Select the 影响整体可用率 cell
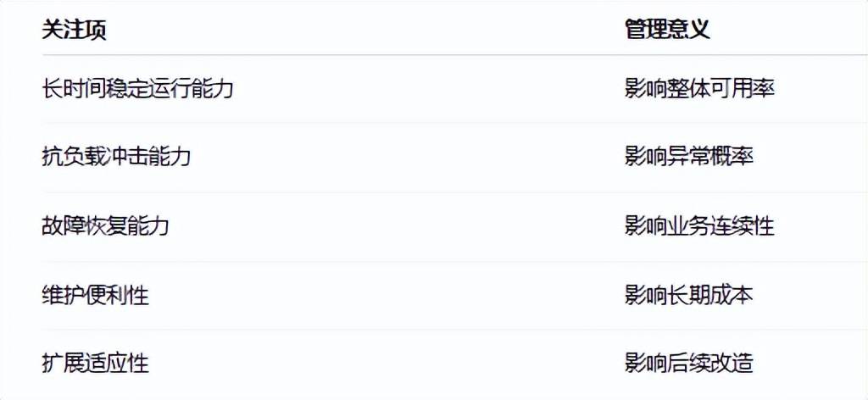This screenshot has width=868, height=400. pos(699,88)
